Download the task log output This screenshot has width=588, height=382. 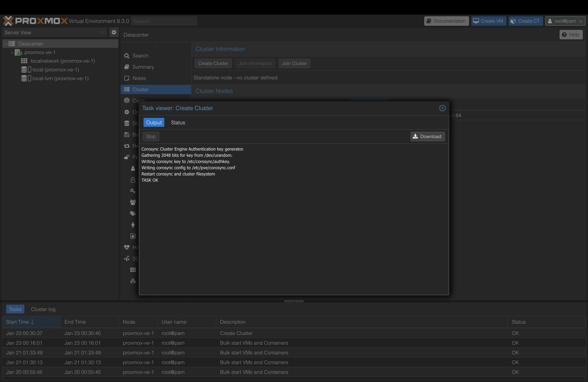click(x=427, y=136)
